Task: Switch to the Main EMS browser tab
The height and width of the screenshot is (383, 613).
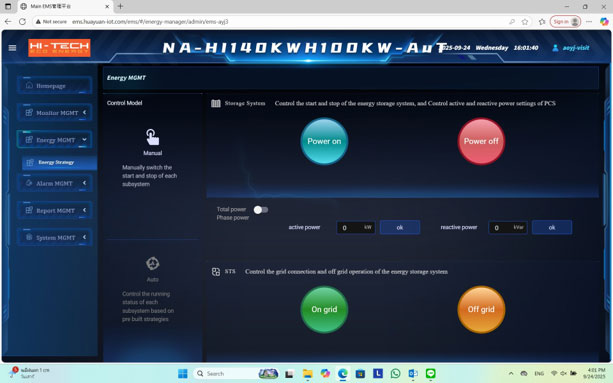Action: point(66,6)
